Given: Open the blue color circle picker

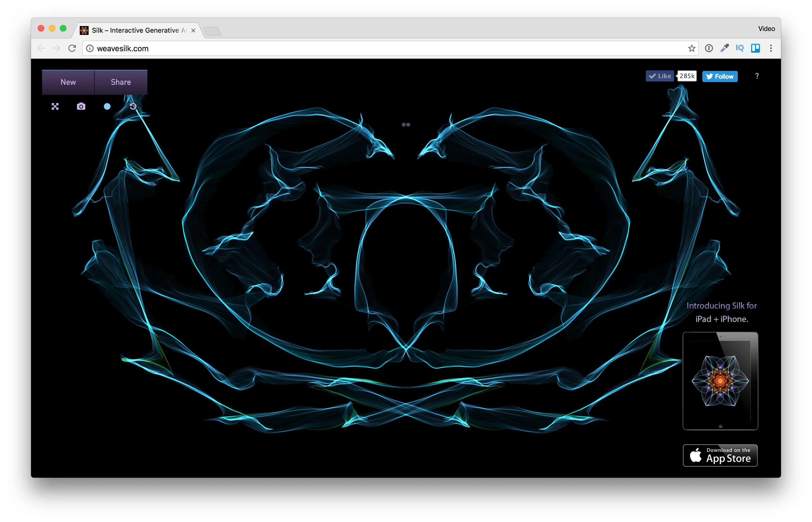Looking at the screenshot, I should pos(107,106).
